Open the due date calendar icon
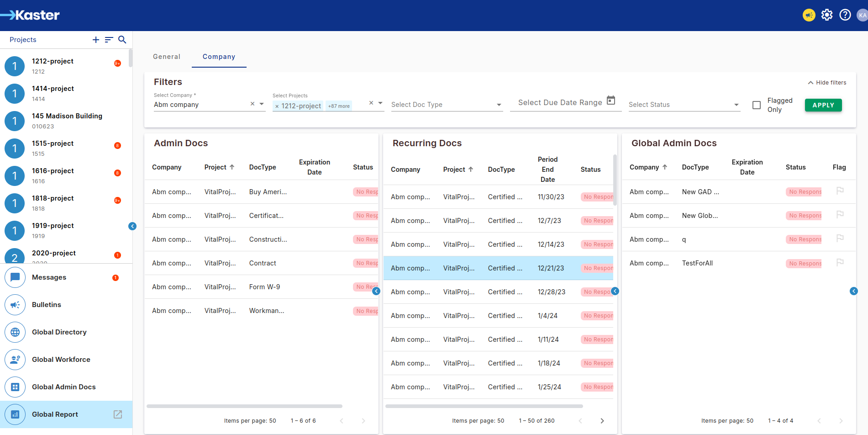This screenshot has width=868, height=435. click(x=611, y=101)
